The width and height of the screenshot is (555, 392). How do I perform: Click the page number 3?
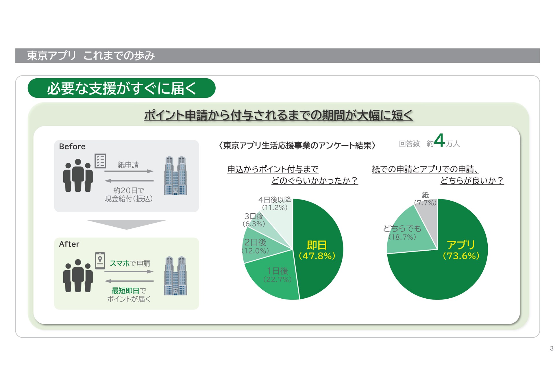[552, 348]
